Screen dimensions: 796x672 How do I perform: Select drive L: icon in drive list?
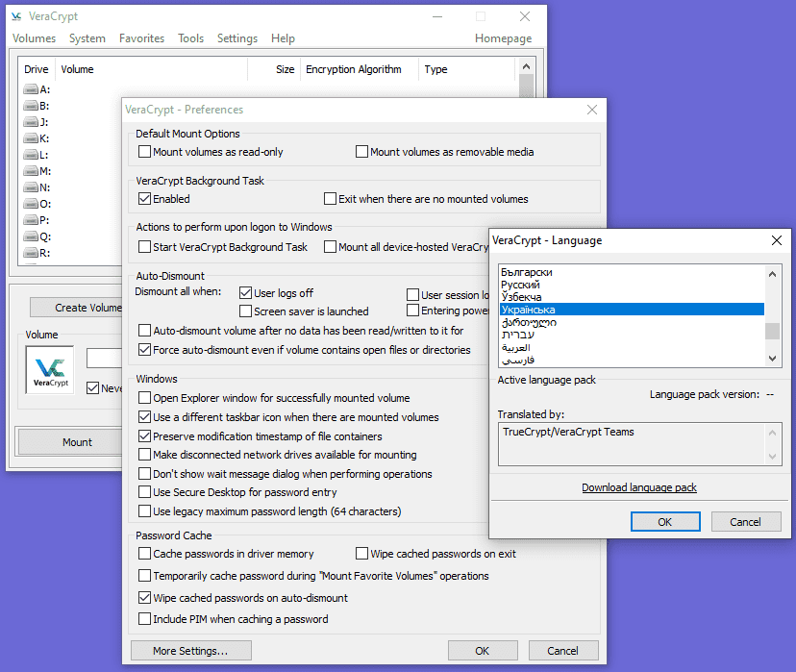pos(31,156)
